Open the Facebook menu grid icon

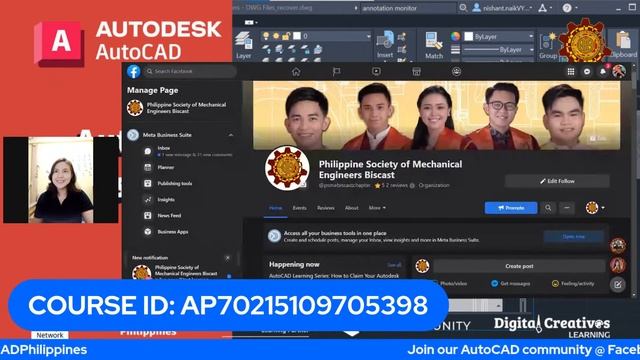[571, 72]
